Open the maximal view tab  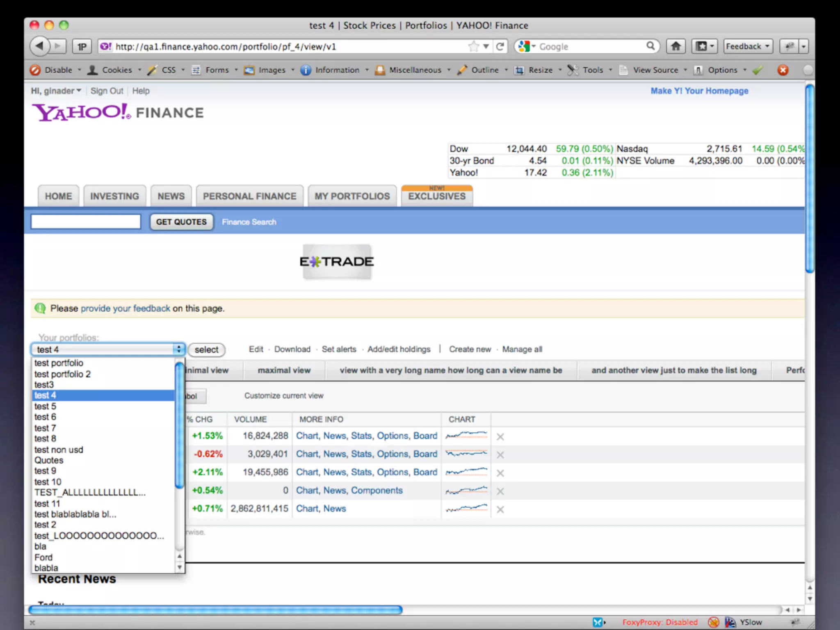click(284, 370)
